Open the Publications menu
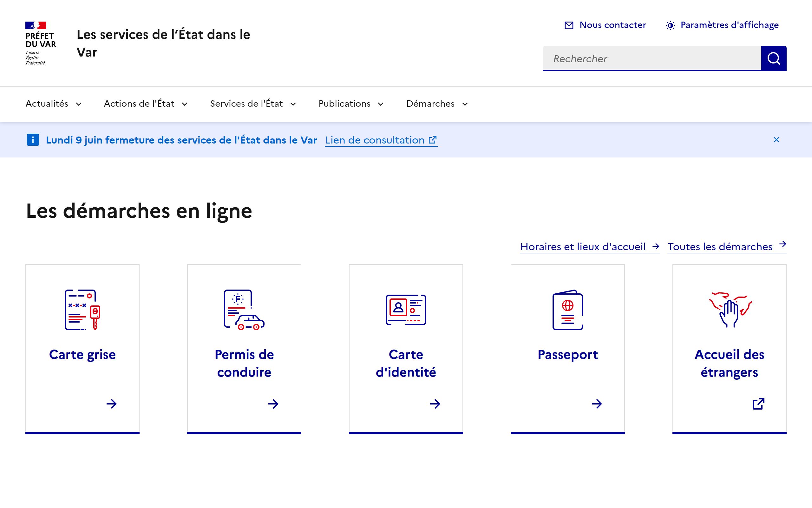Image resolution: width=812 pixels, height=508 pixels. click(x=351, y=104)
